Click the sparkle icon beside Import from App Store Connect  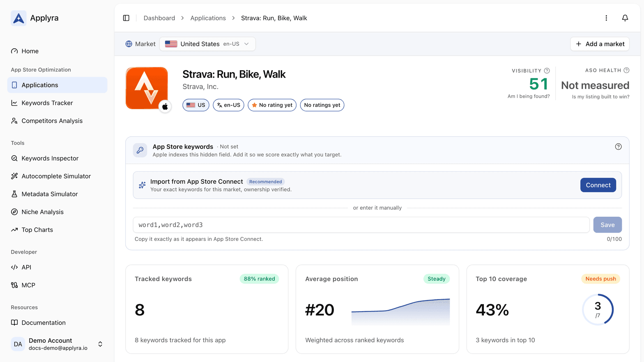(142, 185)
